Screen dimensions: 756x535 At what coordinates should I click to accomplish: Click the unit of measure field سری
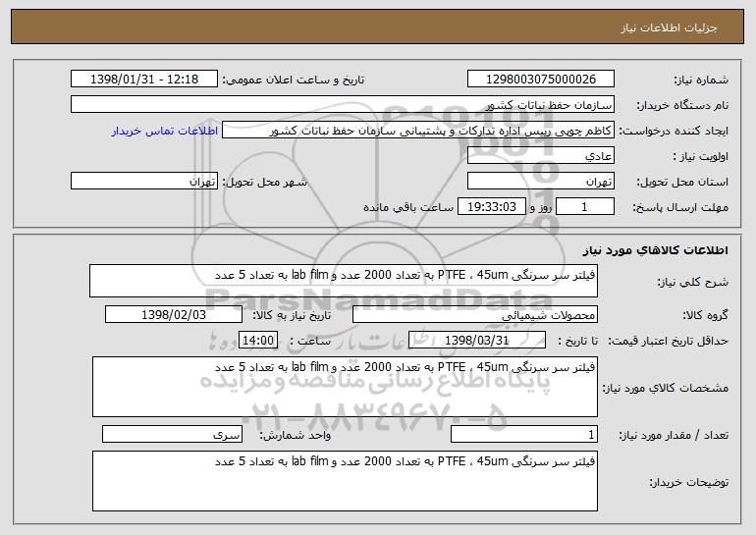tap(172, 434)
